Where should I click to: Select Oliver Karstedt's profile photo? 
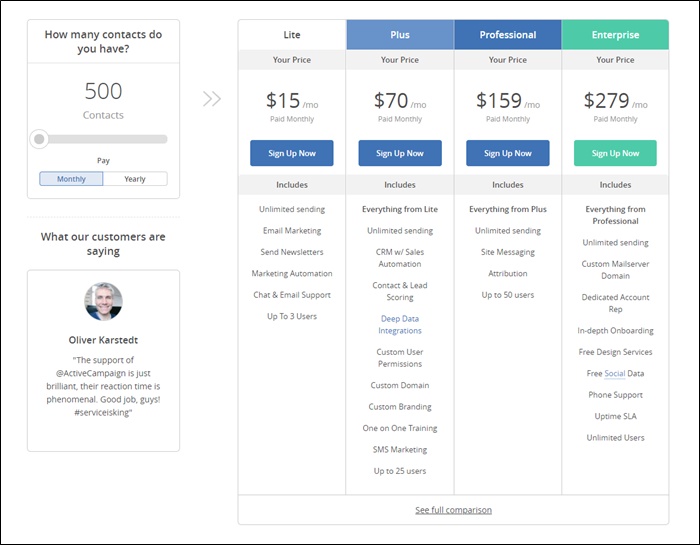pyautogui.click(x=104, y=301)
